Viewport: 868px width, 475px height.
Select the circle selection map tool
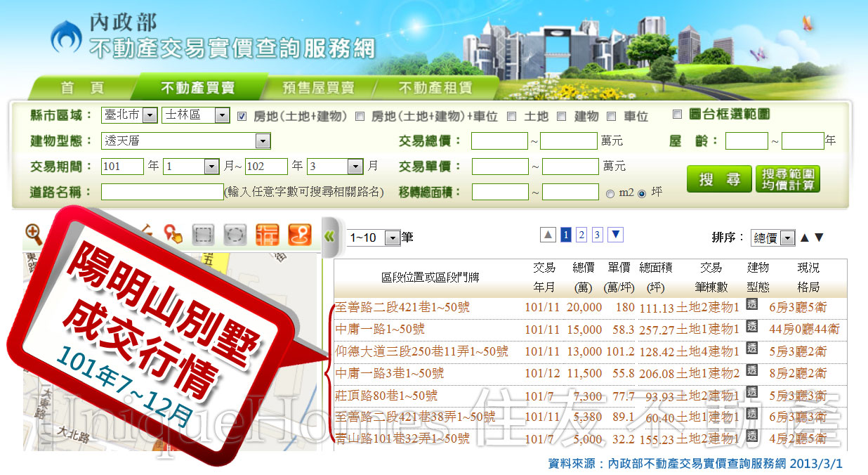(235, 235)
